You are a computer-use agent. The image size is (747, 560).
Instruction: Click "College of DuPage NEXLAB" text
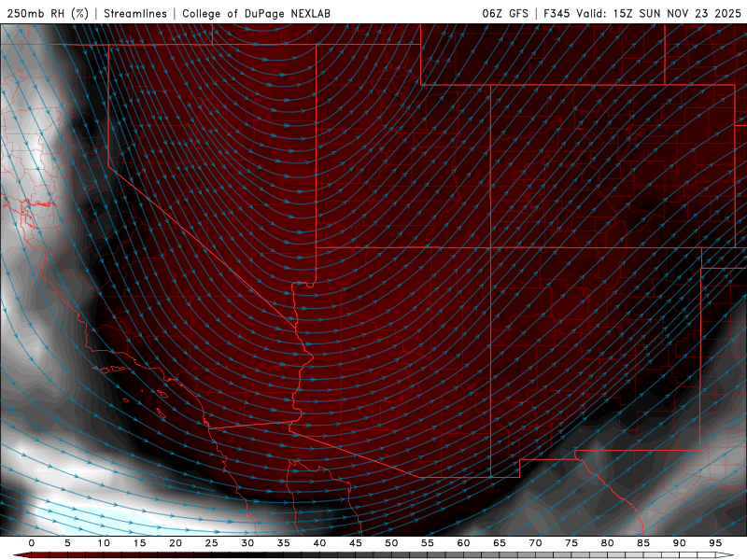pos(256,13)
